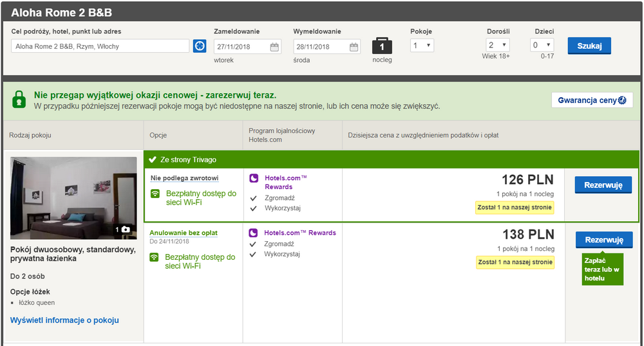Click the purple Hotels.com Rewards icon in 126 PLN row
This screenshot has width=644, height=346.
(x=254, y=178)
